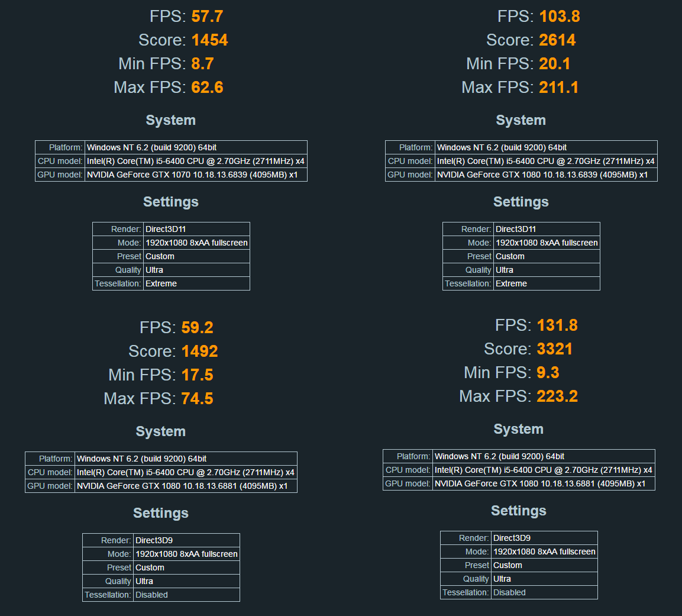Click the GeForce GTX 1070 GPU model cell

click(195, 175)
